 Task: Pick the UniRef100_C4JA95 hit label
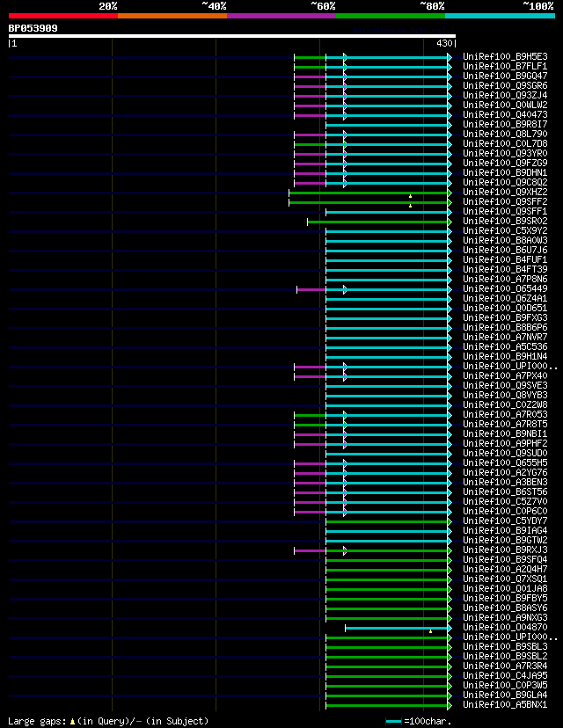(506, 675)
